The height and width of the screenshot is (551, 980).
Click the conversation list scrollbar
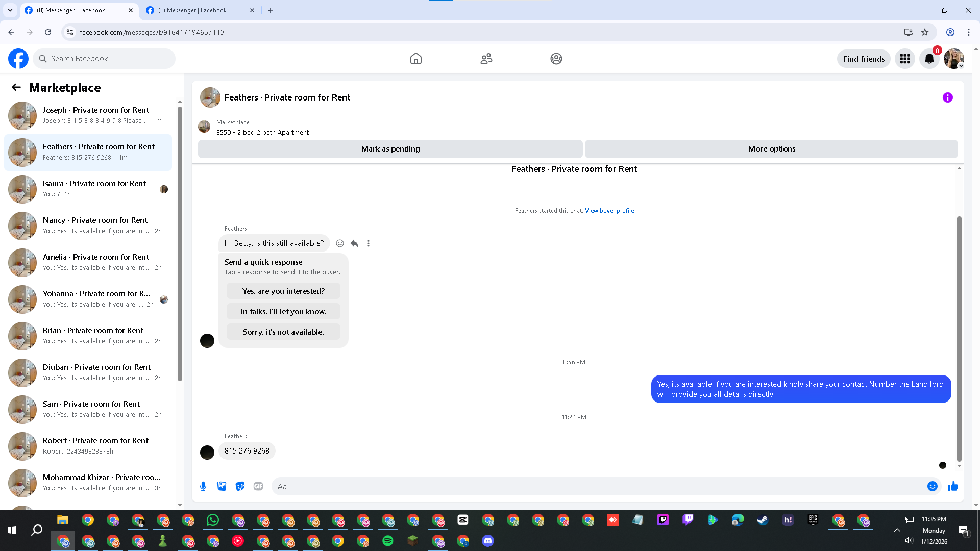pos(180,245)
